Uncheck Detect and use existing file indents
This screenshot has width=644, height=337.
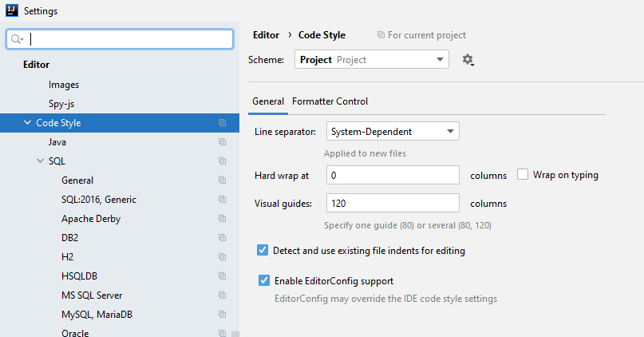pyautogui.click(x=263, y=250)
